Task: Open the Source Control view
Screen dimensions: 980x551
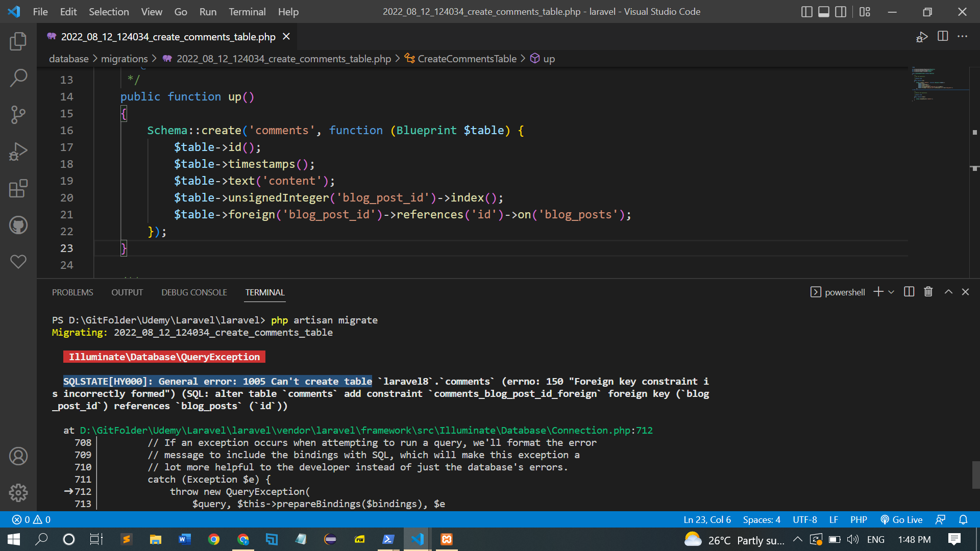Action: [18, 115]
